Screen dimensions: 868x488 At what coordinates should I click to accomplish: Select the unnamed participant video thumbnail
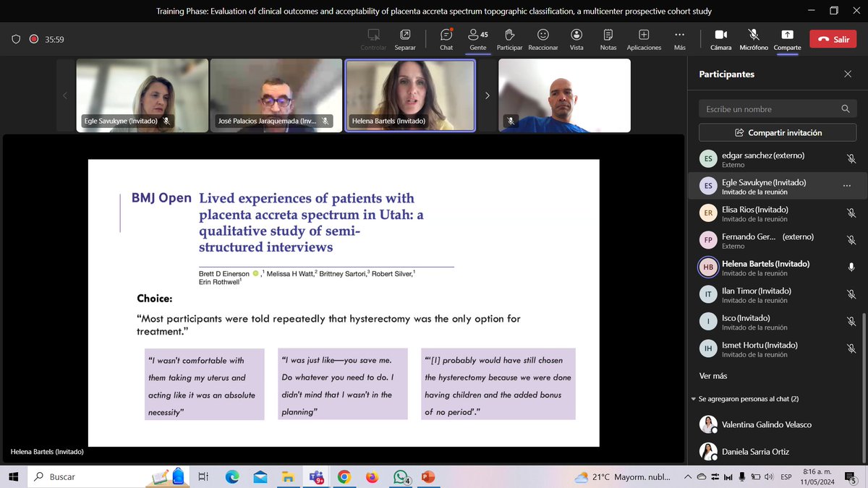564,95
